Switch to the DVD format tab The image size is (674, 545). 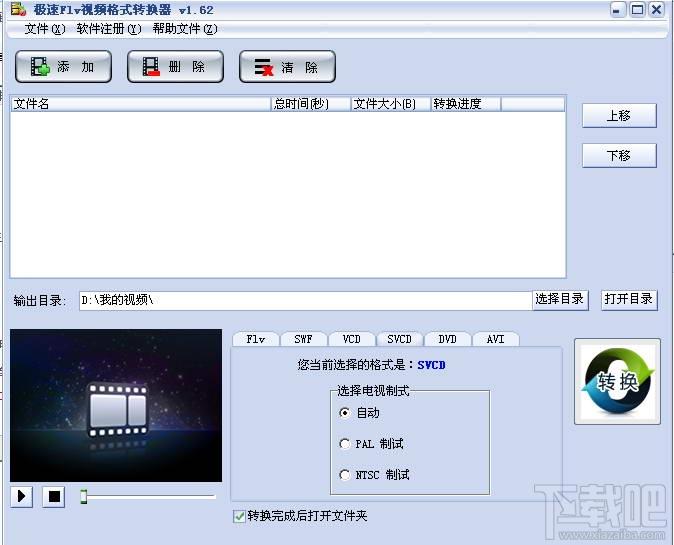[447, 339]
